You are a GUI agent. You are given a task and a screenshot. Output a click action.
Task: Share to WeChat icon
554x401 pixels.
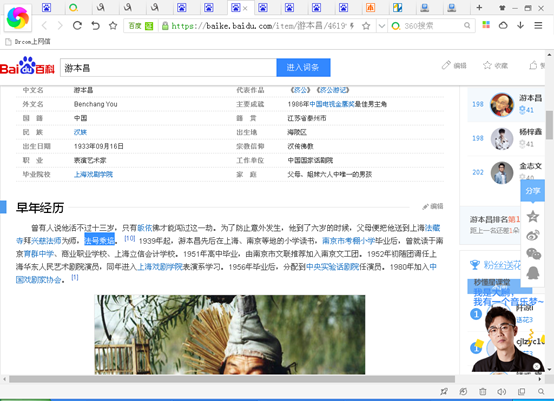click(x=533, y=254)
